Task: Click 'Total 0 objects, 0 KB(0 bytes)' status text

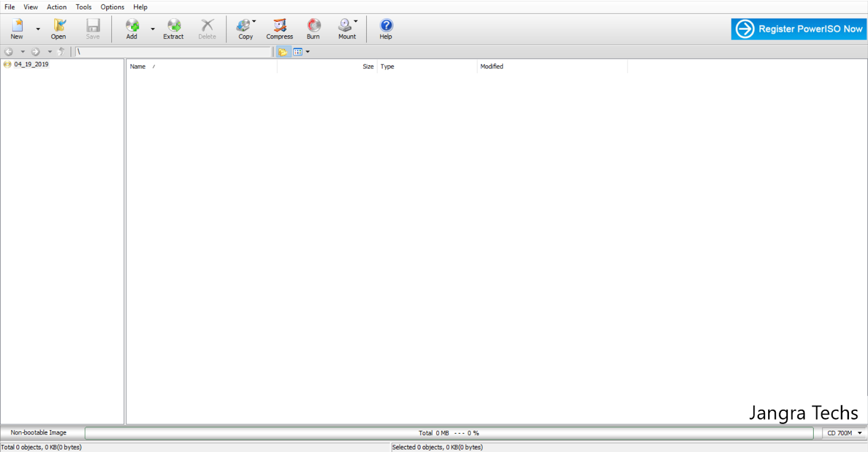Action: pos(41,447)
